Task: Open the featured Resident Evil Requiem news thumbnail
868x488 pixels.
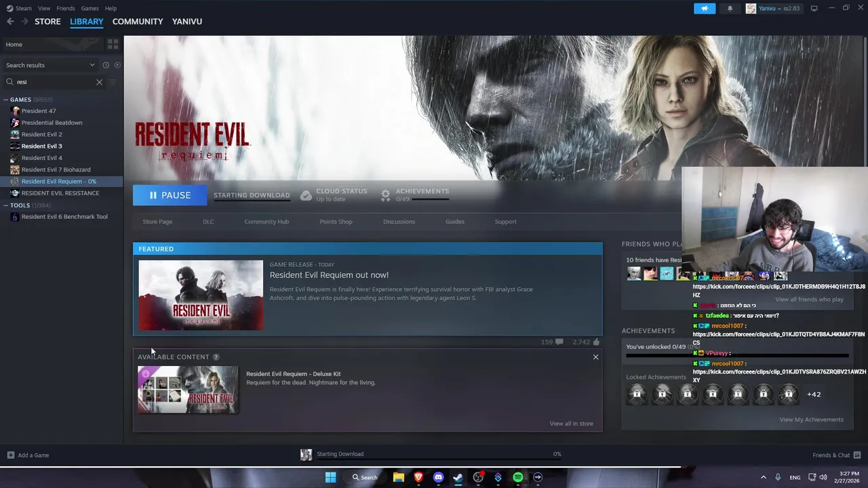Action: tap(201, 296)
